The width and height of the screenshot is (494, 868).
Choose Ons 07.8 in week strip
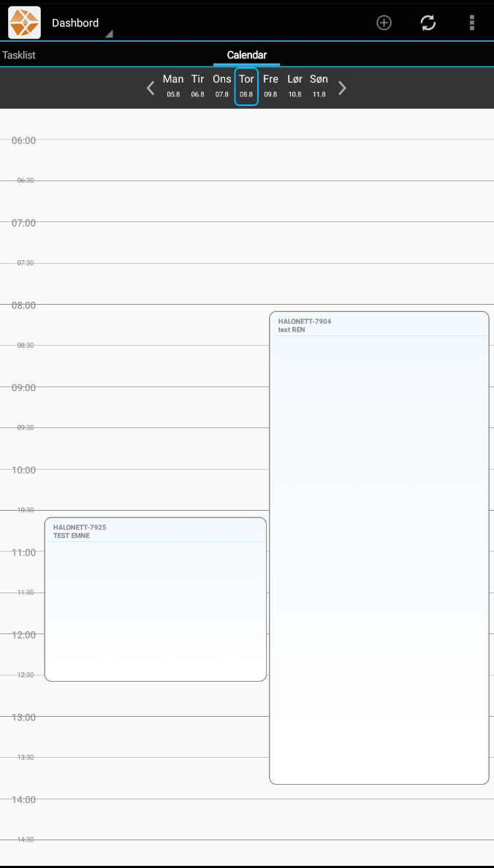(x=222, y=86)
